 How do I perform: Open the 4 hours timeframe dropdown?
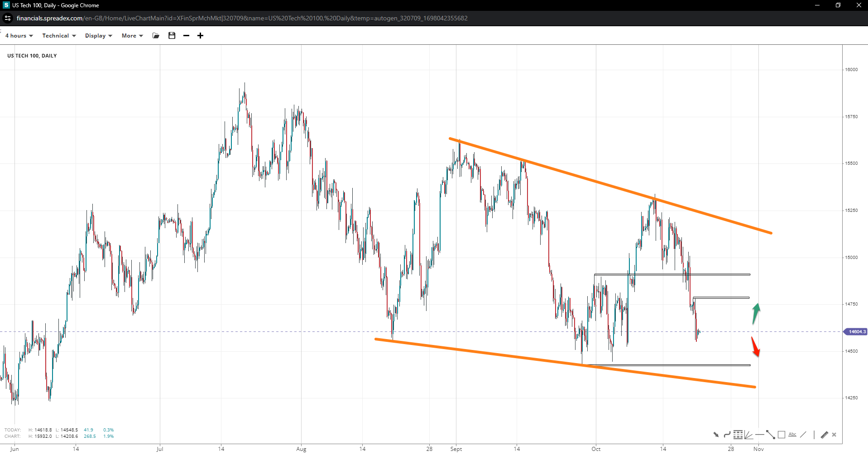(19, 36)
